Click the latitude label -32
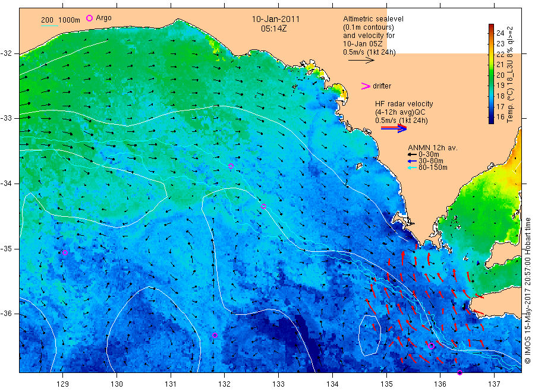535x392 pixels. [6, 53]
